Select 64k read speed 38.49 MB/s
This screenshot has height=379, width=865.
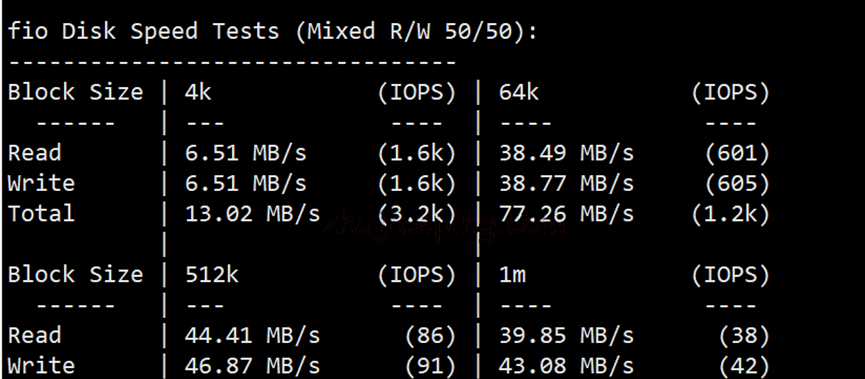click(567, 153)
